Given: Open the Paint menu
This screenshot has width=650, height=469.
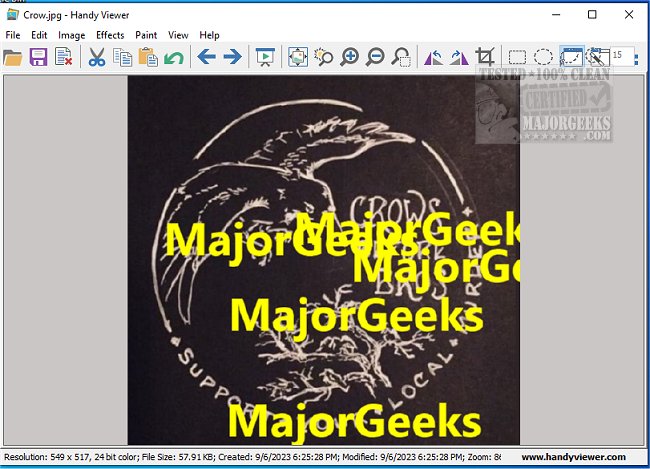Looking at the screenshot, I should [146, 35].
